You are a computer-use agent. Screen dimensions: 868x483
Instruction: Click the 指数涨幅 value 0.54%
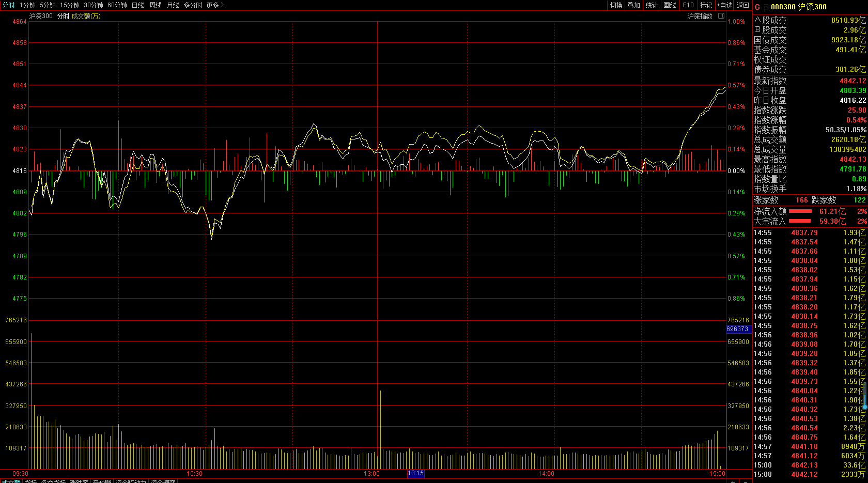coord(856,120)
